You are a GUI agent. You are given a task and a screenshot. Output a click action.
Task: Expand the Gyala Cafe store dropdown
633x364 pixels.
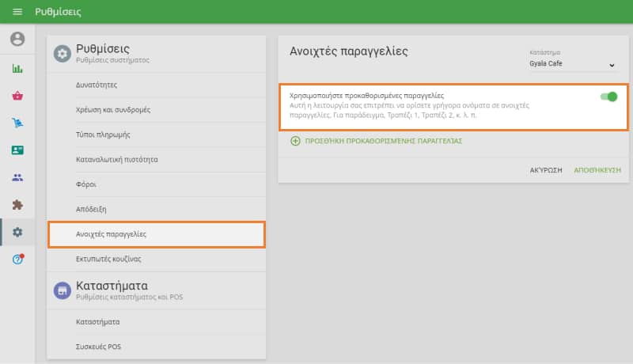[x=573, y=64]
